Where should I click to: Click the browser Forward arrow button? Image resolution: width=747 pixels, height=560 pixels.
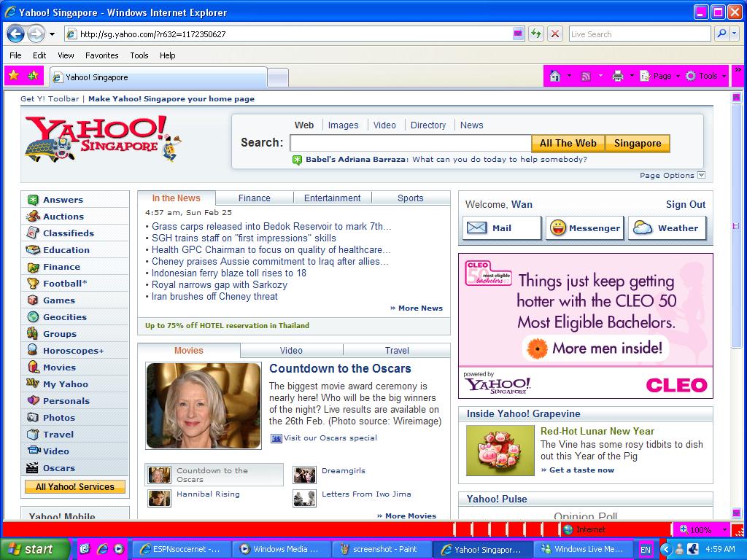(36, 34)
